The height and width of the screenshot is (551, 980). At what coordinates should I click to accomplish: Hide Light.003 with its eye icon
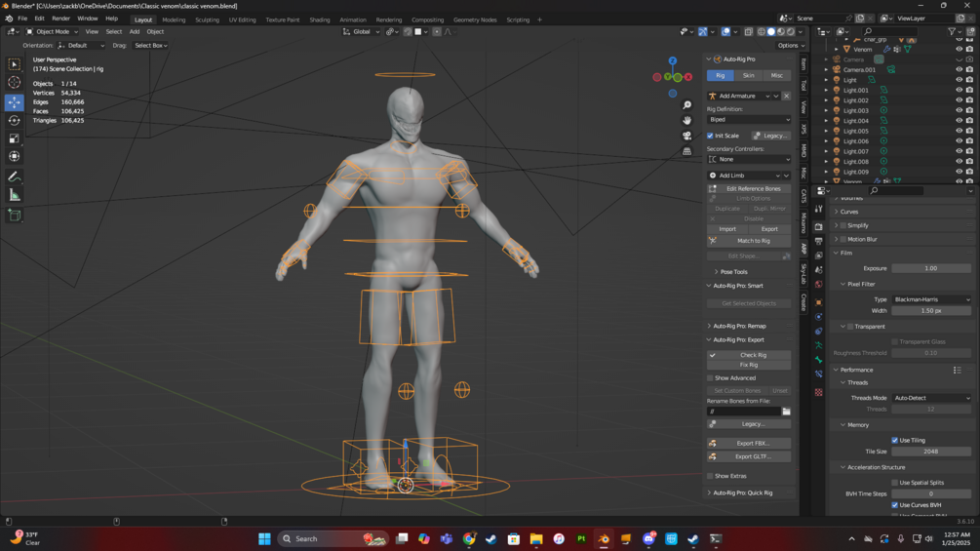[959, 110]
